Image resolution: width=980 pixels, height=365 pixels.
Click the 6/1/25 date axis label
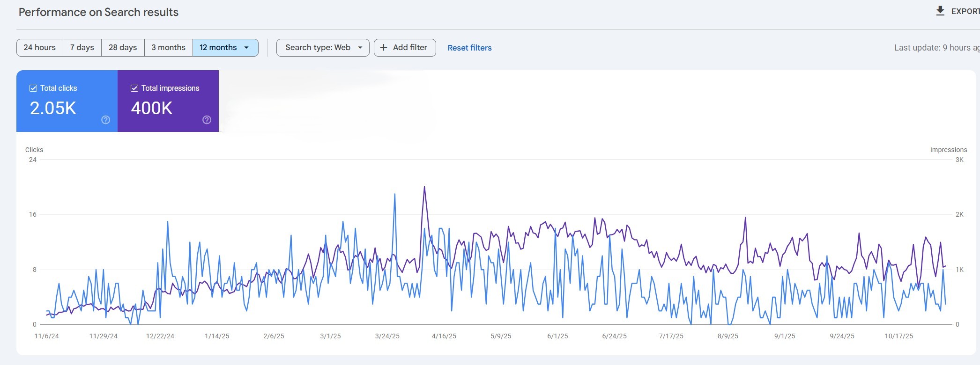pyautogui.click(x=557, y=336)
